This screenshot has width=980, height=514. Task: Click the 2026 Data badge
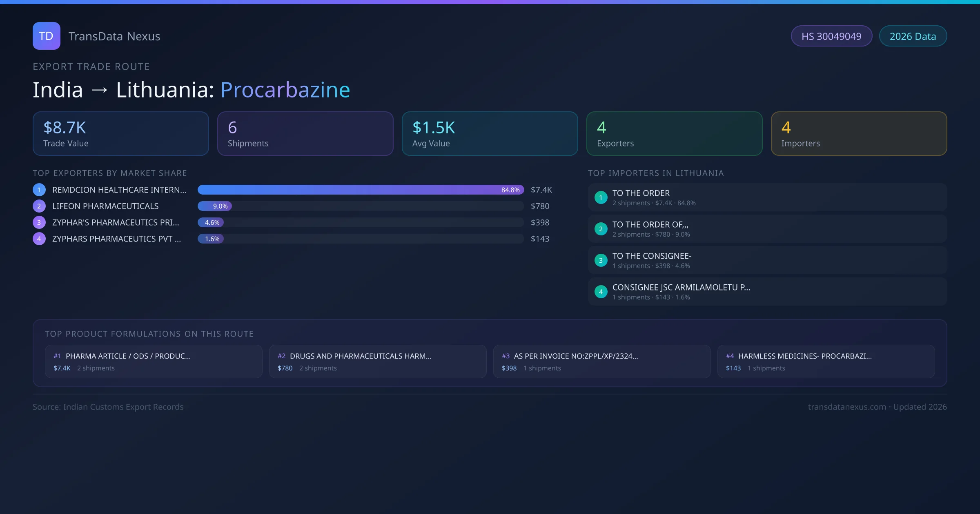(913, 36)
